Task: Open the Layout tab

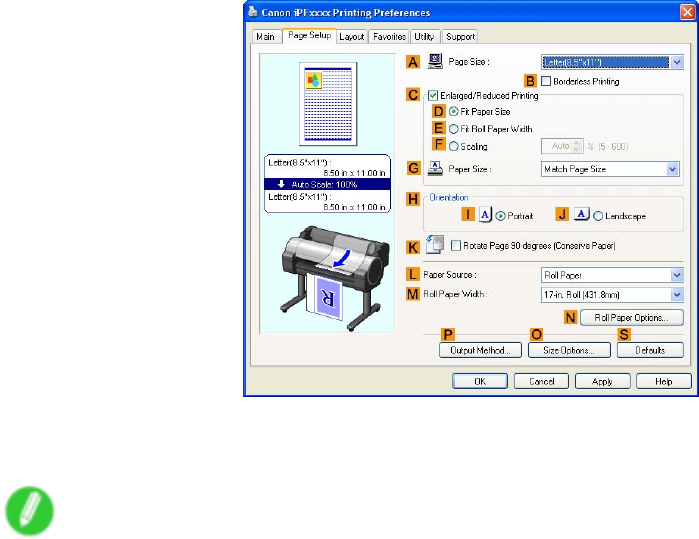Action: pyautogui.click(x=352, y=37)
